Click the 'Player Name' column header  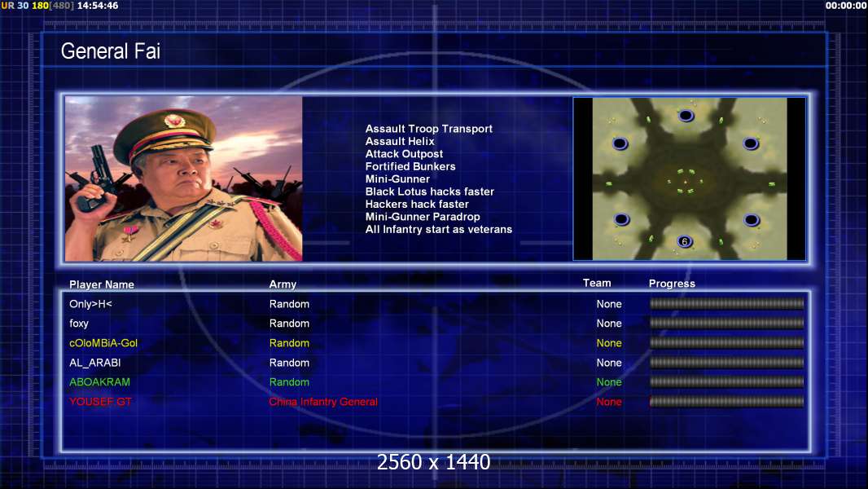(101, 284)
